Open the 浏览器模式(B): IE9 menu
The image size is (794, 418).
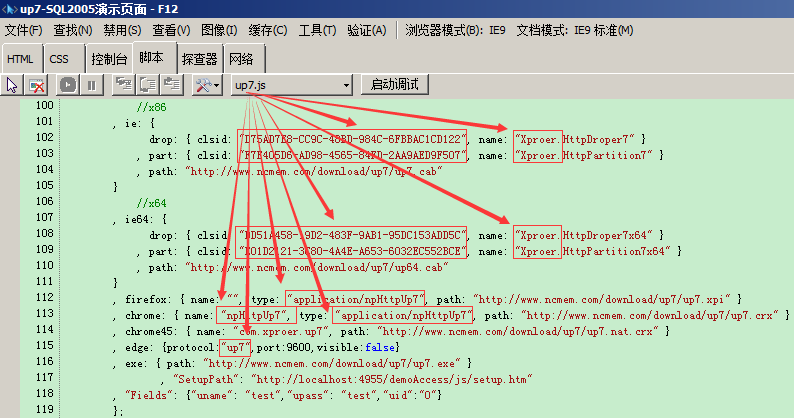click(x=455, y=30)
